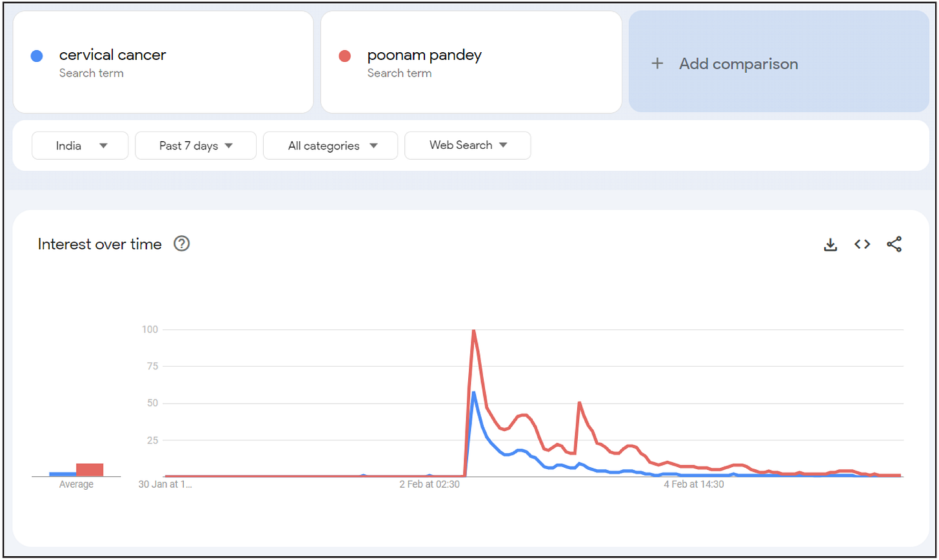Click the red line peak at 100
Screen dimensions: 939x560
tap(474, 331)
